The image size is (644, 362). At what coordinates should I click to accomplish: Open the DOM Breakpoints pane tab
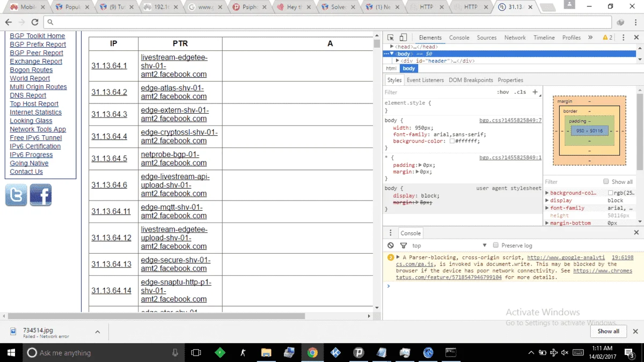click(471, 80)
